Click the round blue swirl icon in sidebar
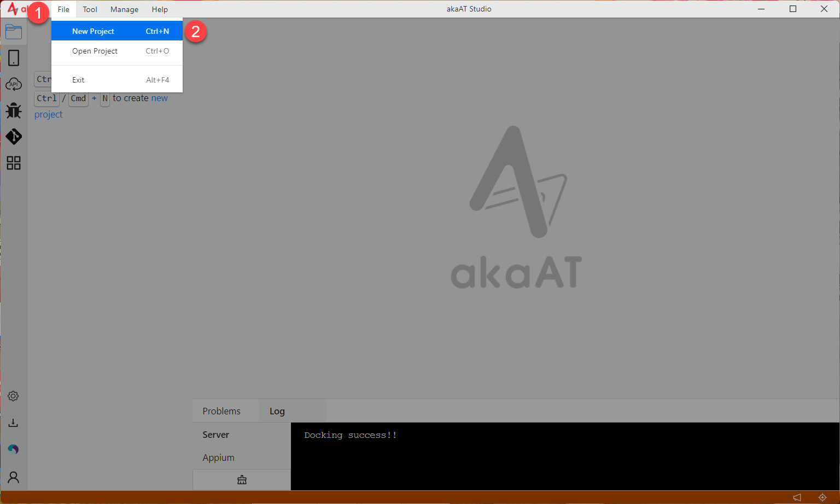The height and width of the screenshot is (504, 840). click(14, 449)
